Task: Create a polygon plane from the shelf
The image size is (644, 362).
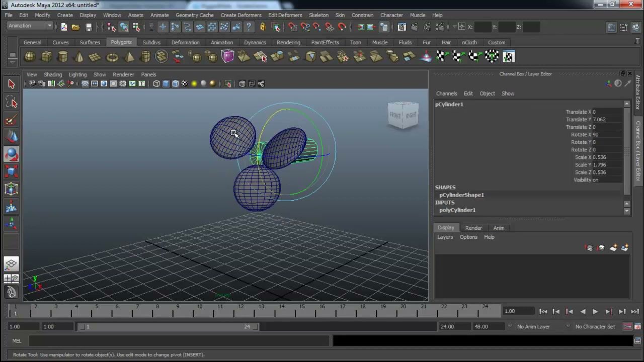Action: point(95,57)
